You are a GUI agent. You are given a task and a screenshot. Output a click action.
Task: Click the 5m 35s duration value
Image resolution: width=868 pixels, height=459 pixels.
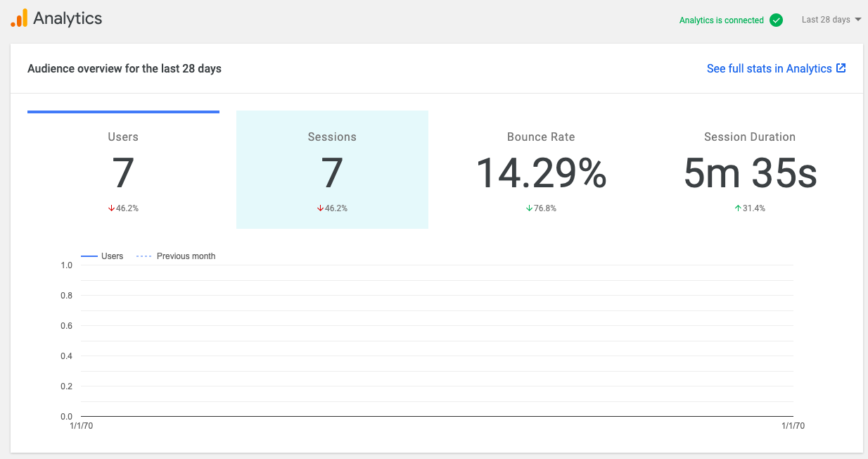click(750, 173)
